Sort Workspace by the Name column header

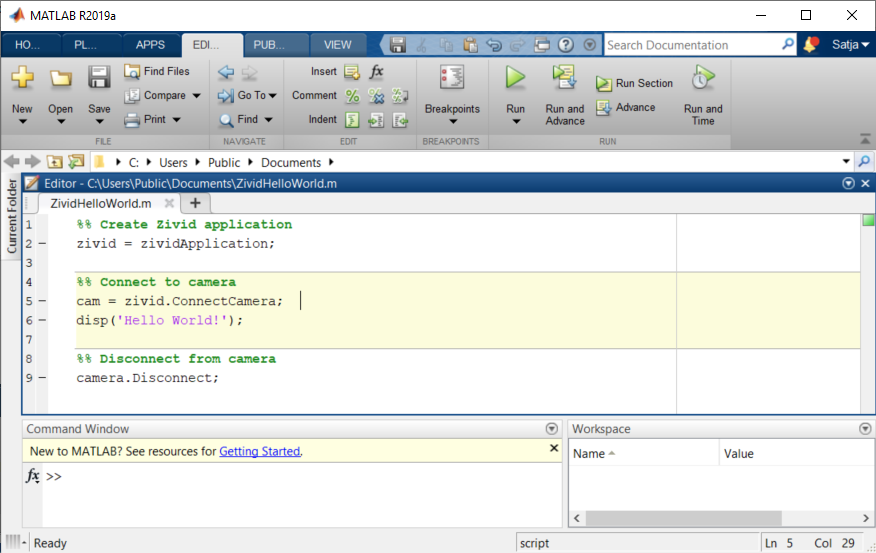pos(644,454)
